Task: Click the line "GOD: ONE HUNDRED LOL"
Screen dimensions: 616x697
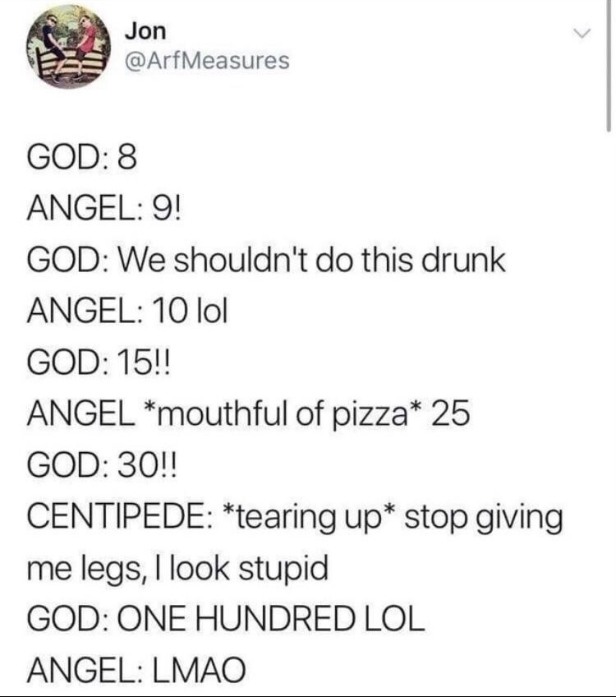Action: click(226, 621)
